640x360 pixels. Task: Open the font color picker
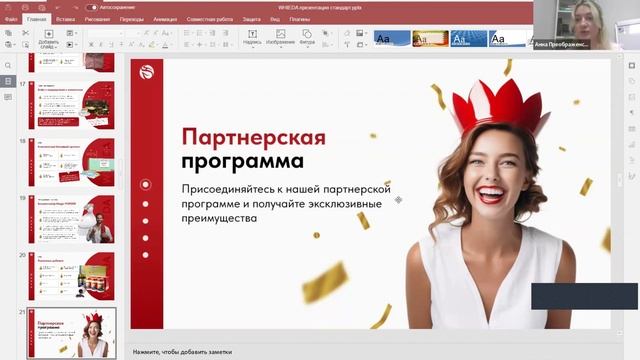166,45
